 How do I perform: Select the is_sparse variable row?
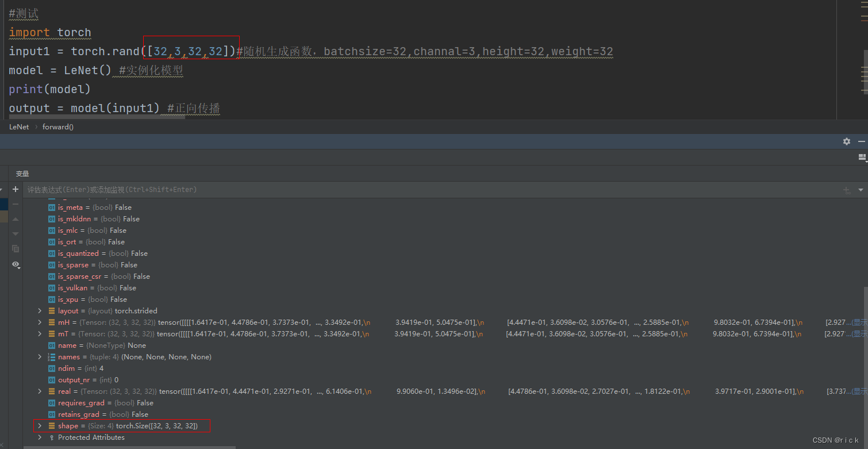pos(93,265)
